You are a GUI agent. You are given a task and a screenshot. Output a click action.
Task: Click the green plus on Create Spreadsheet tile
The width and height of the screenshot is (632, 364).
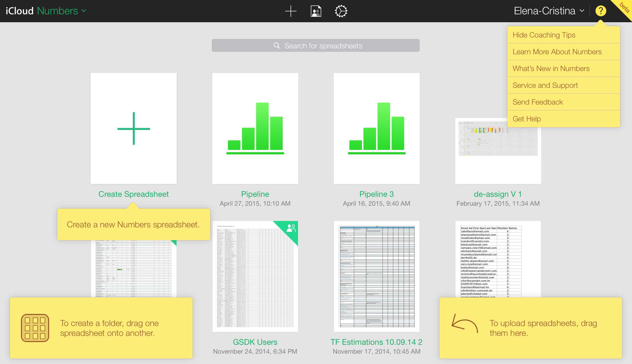(134, 128)
